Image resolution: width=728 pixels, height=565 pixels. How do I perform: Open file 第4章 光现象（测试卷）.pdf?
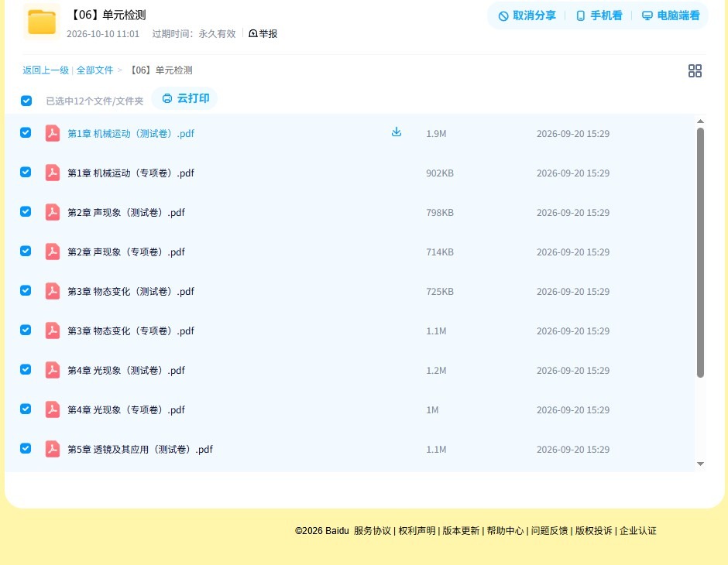click(126, 370)
